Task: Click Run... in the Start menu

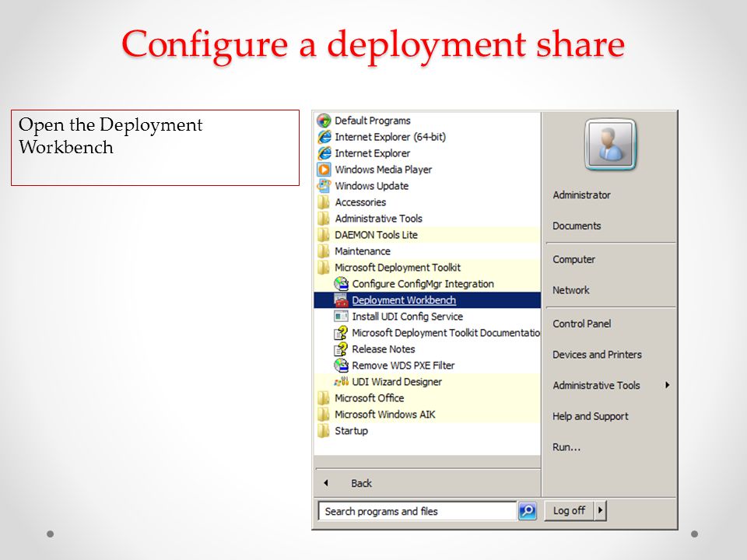Action: [x=566, y=447]
